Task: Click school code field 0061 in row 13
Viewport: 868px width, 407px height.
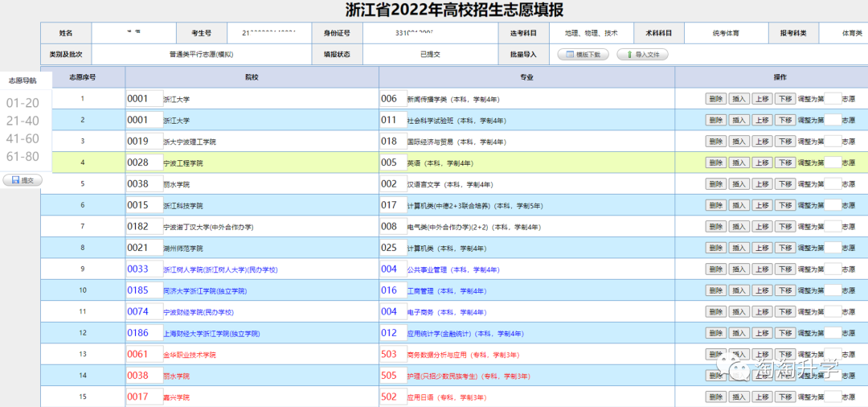Action: pyautogui.click(x=145, y=355)
